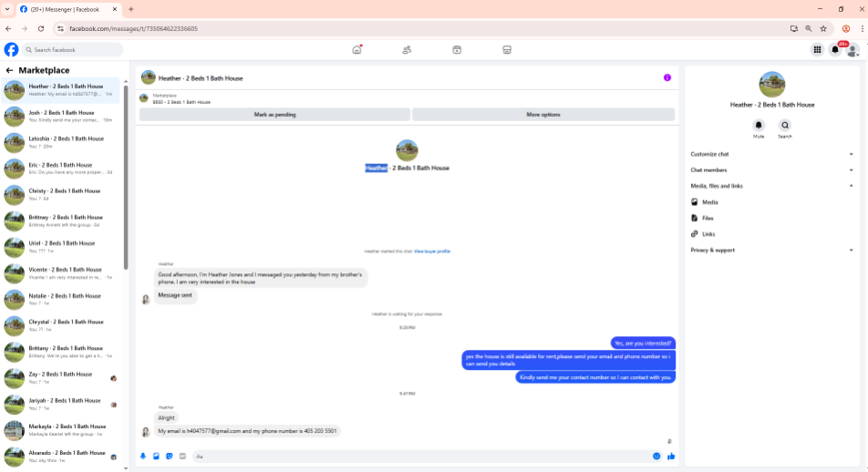Open the emoji picker in message box
Image resolution: width=868 pixels, height=472 pixels.
[x=656, y=456]
